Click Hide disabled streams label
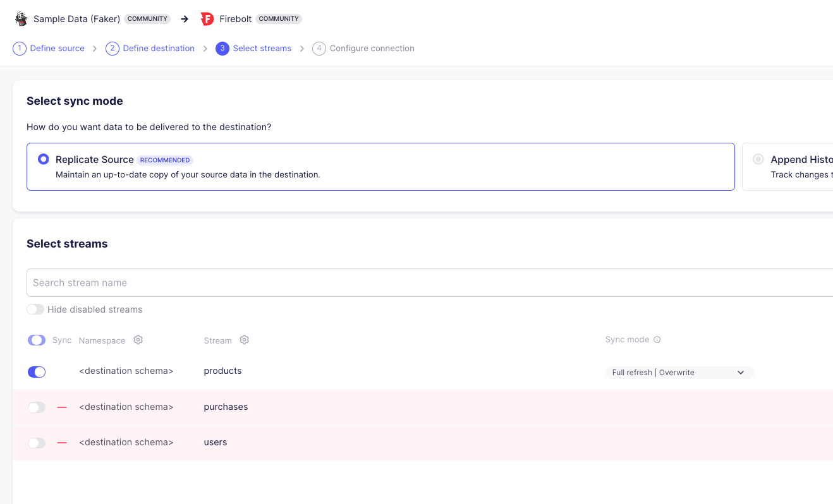 coord(95,309)
